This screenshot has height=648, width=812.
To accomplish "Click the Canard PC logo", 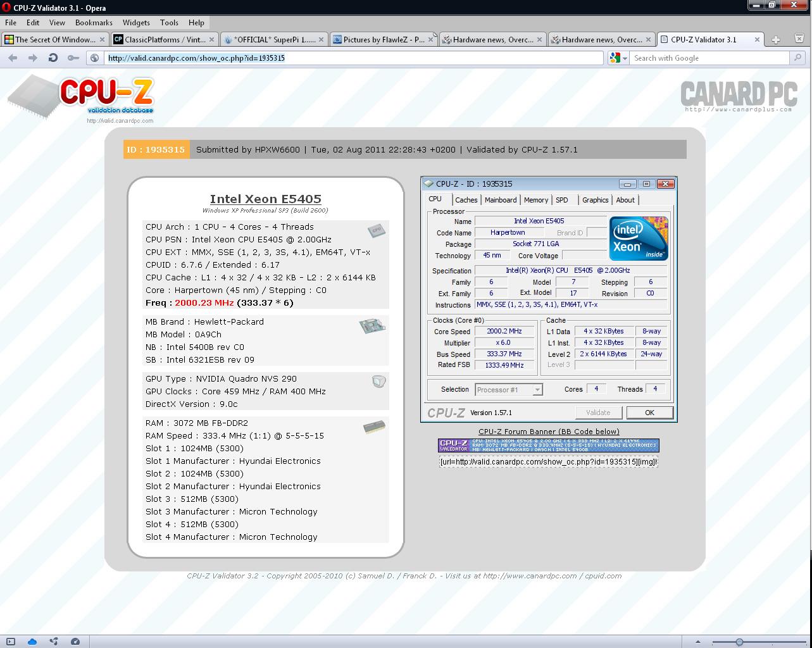I will pos(739,96).
